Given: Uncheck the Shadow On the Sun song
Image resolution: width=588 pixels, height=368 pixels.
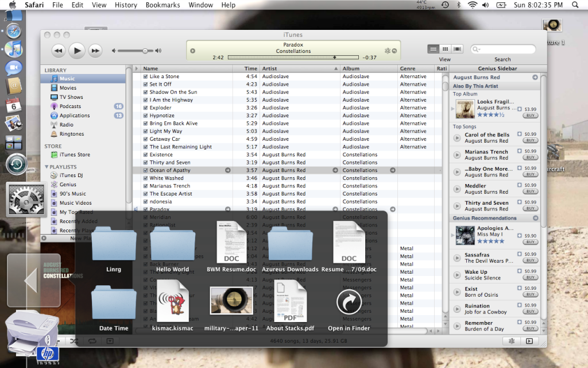Looking at the screenshot, I should point(145,92).
